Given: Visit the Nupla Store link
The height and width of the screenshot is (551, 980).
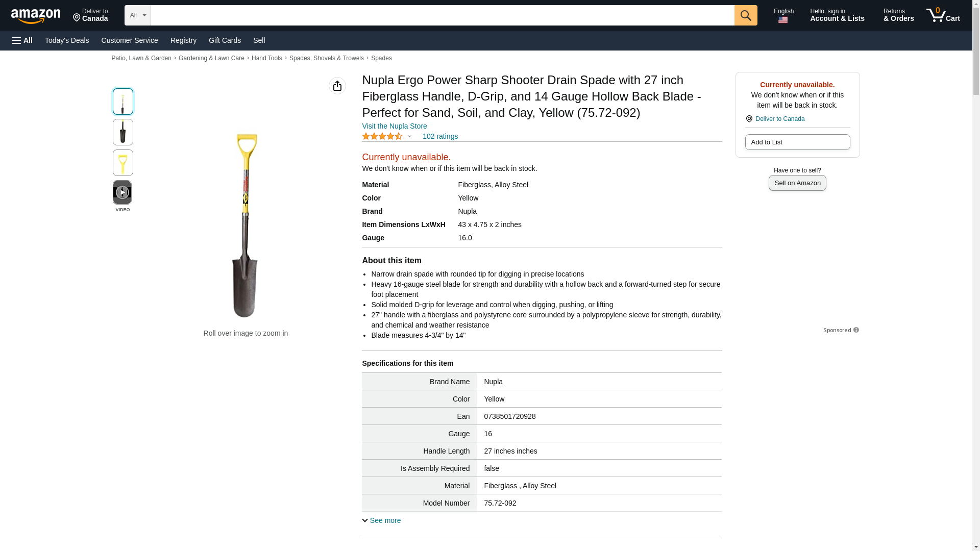Looking at the screenshot, I should tap(394, 126).
